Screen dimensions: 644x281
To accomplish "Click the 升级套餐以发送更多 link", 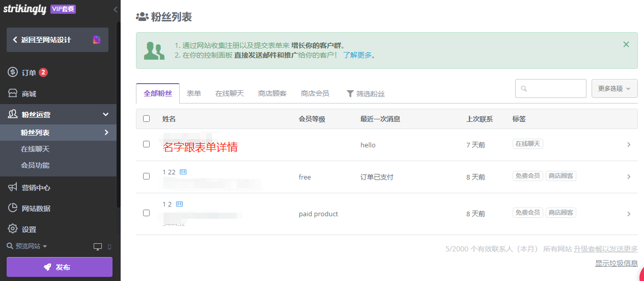I will pyautogui.click(x=606, y=249).
